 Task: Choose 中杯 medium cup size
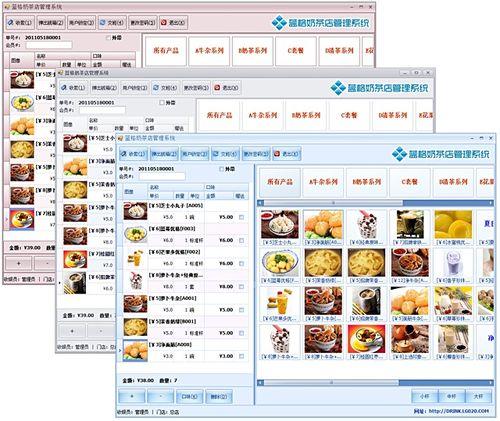(x=451, y=396)
